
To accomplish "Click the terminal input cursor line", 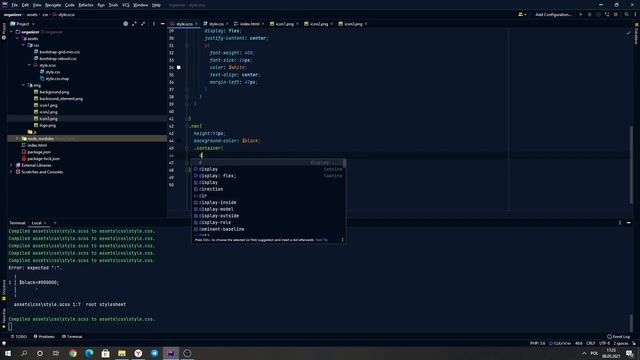I will pyautogui.click(x=10, y=326).
